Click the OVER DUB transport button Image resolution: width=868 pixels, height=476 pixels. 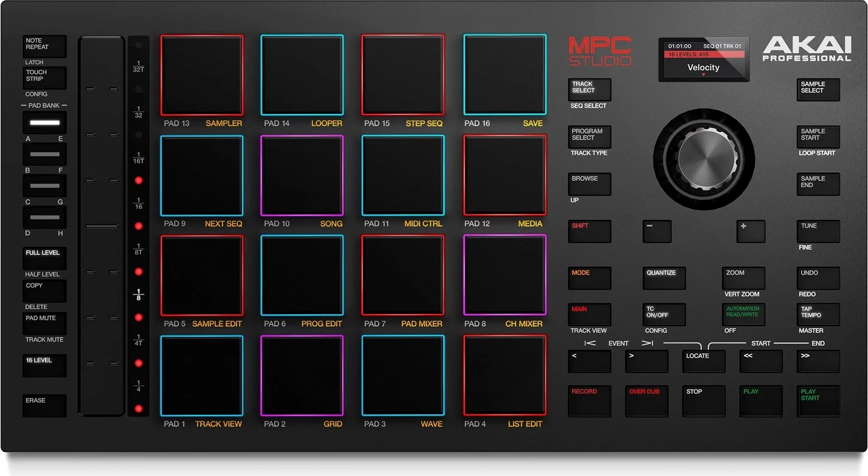(647, 402)
